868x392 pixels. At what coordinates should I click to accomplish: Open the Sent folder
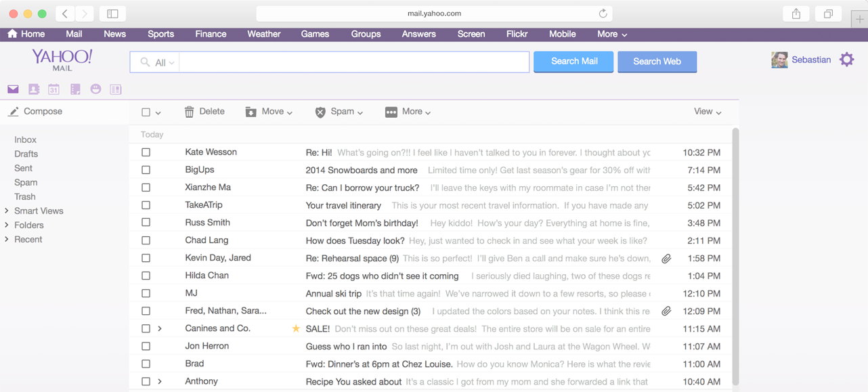click(x=23, y=168)
